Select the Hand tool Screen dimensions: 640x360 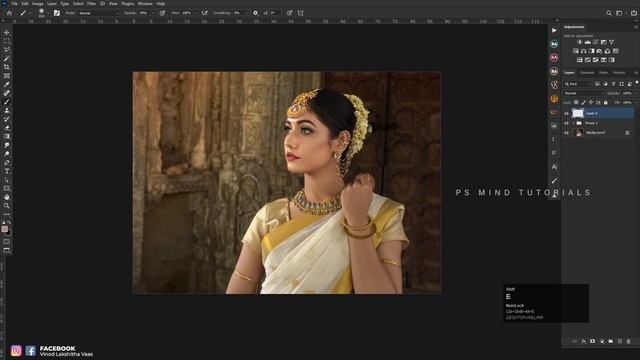pyautogui.click(x=7, y=197)
